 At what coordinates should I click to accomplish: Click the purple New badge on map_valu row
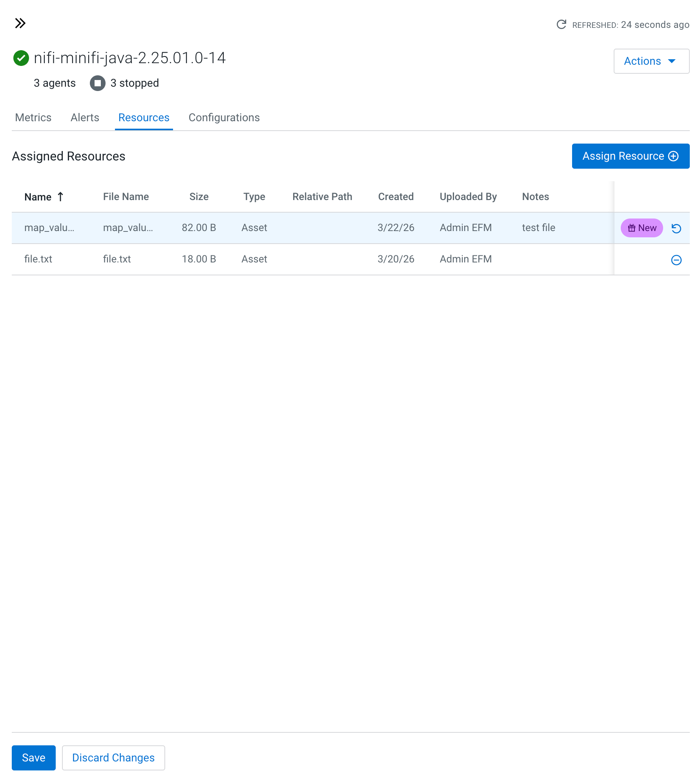(642, 228)
